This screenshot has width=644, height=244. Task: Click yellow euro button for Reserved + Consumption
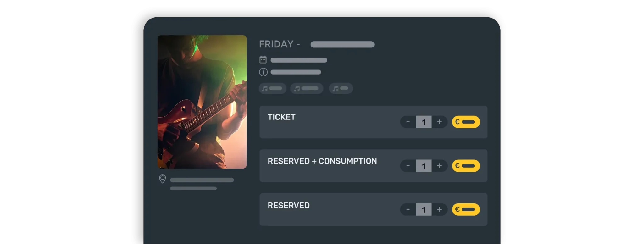click(466, 166)
